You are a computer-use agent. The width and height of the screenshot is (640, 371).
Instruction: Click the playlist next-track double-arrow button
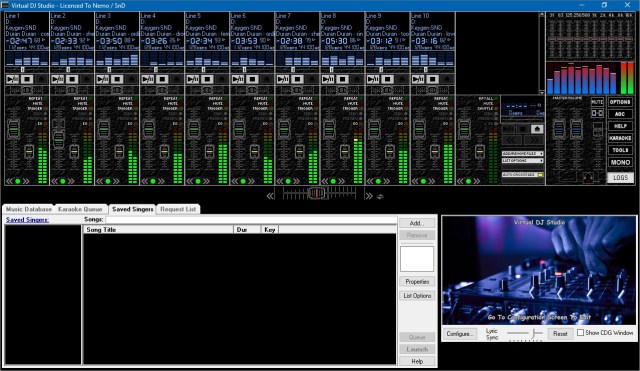tap(533, 140)
